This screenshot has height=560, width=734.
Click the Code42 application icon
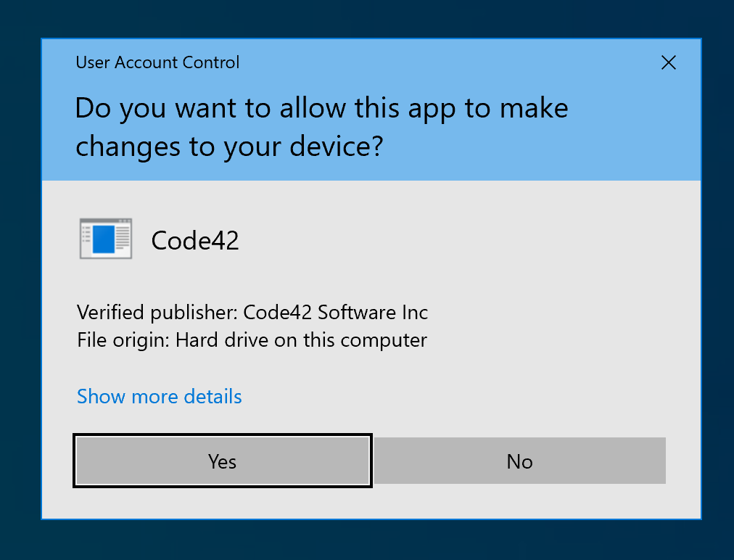105,239
